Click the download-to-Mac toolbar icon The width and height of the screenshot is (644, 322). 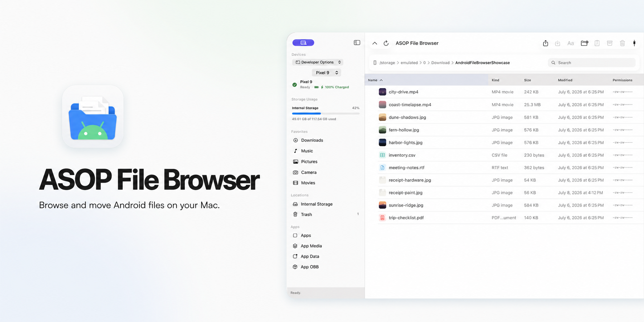coord(558,43)
